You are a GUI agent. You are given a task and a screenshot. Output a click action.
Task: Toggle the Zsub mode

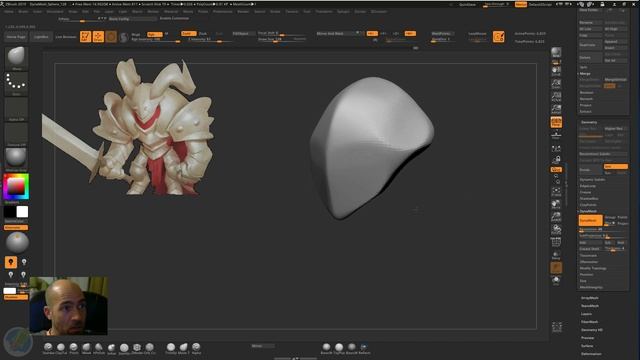(203, 33)
